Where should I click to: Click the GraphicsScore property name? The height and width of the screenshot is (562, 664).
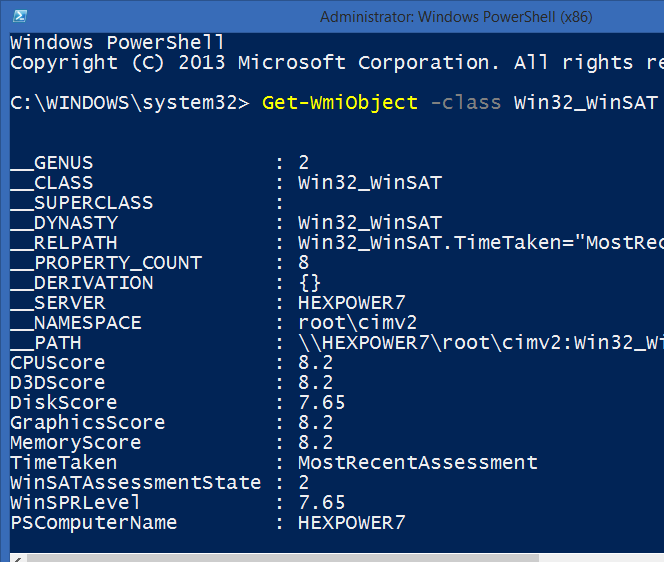click(88, 423)
